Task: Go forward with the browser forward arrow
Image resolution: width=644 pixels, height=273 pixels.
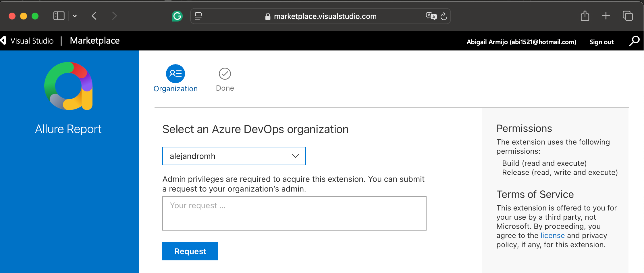Action: point(114,16)
